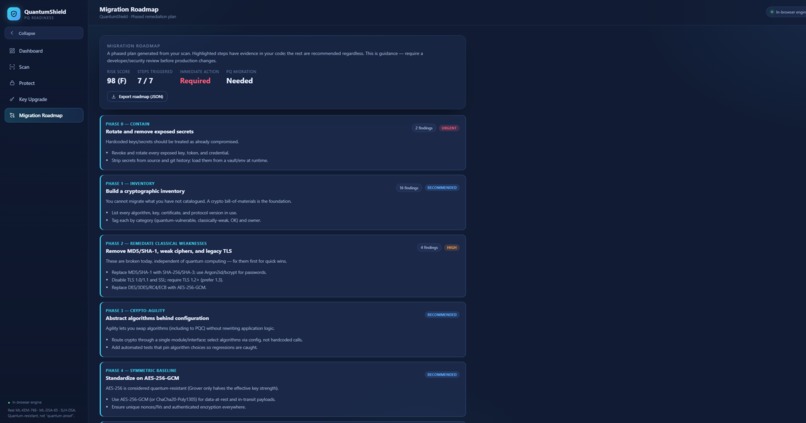
Task: Click the 16 findings badge on Phase 1
Action: click(409, 188)
